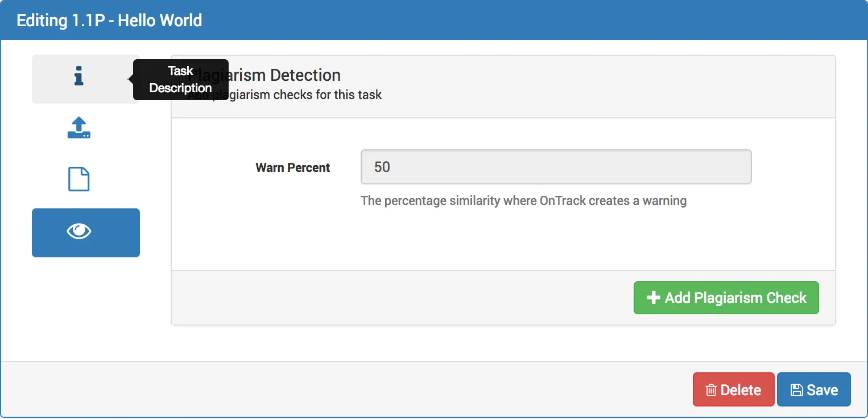Click Add Plagiarism Check

726,297
